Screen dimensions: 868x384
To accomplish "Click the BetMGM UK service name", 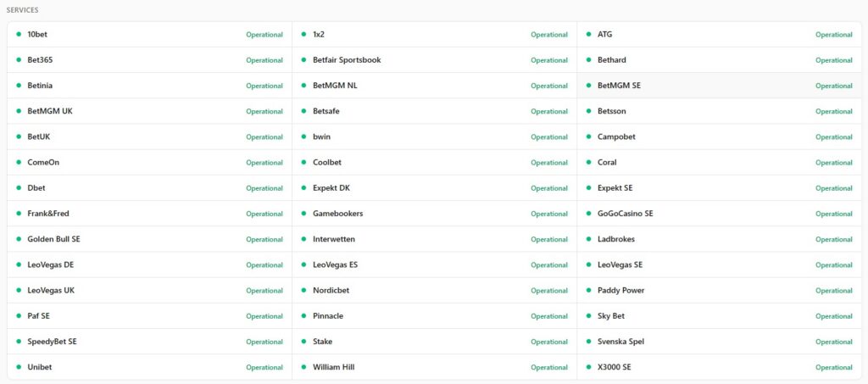I will click(50, 111).
